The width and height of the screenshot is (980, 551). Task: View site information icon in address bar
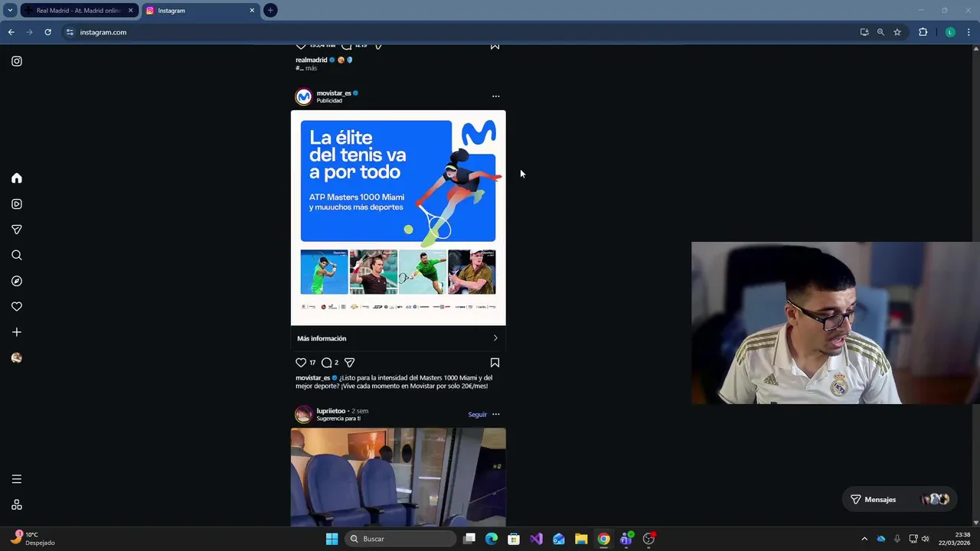pos(70,32)
